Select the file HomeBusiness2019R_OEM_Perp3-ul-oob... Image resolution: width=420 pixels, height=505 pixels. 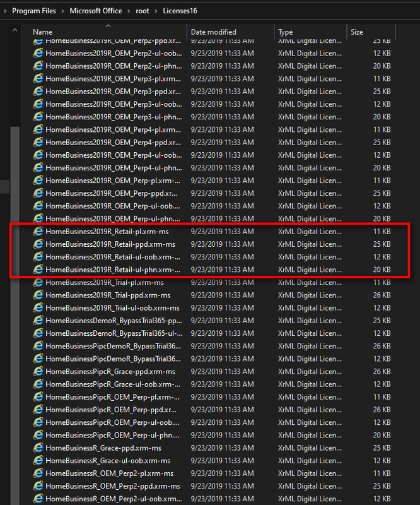pyautogui.click(x=114, y=104)
